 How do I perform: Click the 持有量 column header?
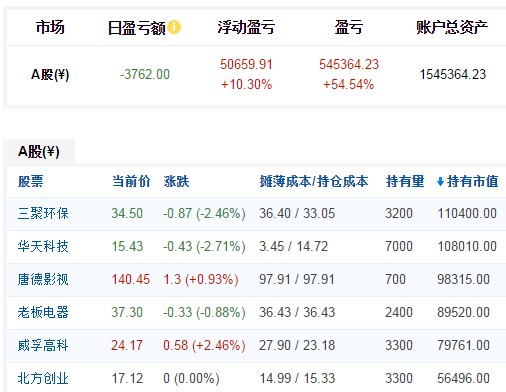point(405,182)
